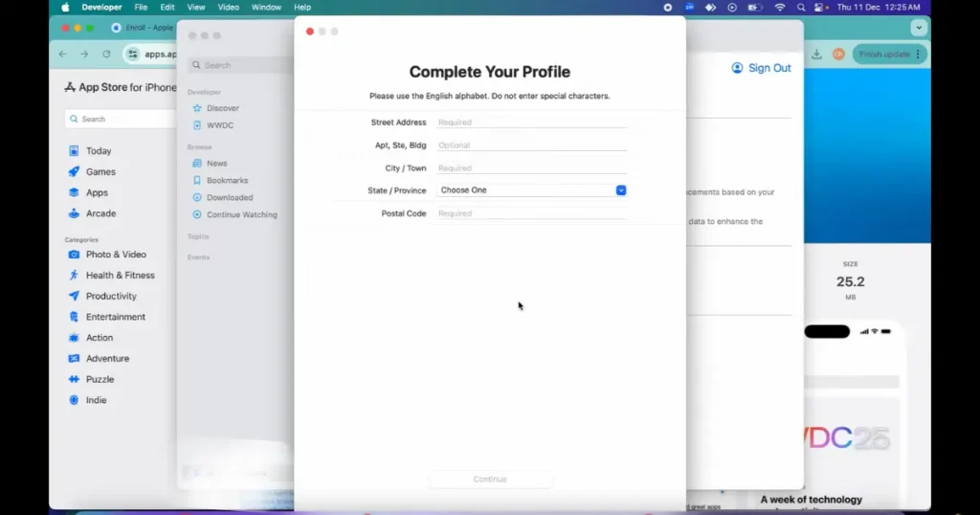The height and width of the screenshot is (515, 980).
Task: Open Productivity category
Action: tap(111, 296)
